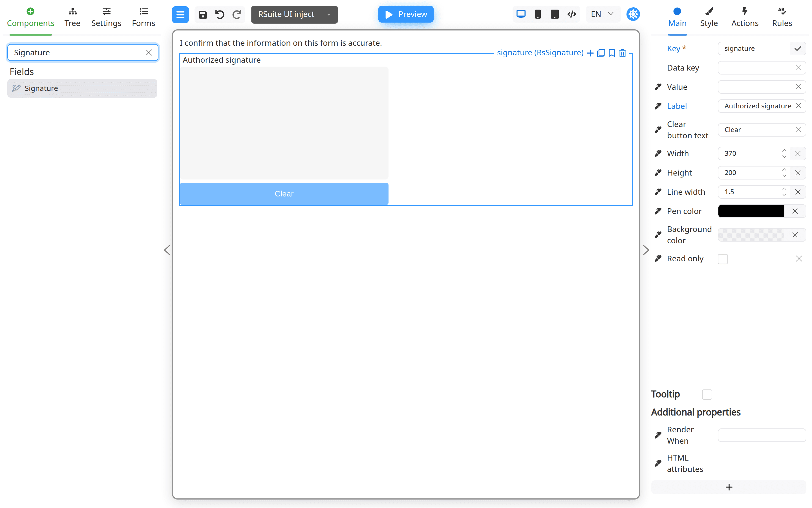Add an HTML attribute with plus button
The image size is (812, 508).
pyautogui.click(x=729, y=487)
